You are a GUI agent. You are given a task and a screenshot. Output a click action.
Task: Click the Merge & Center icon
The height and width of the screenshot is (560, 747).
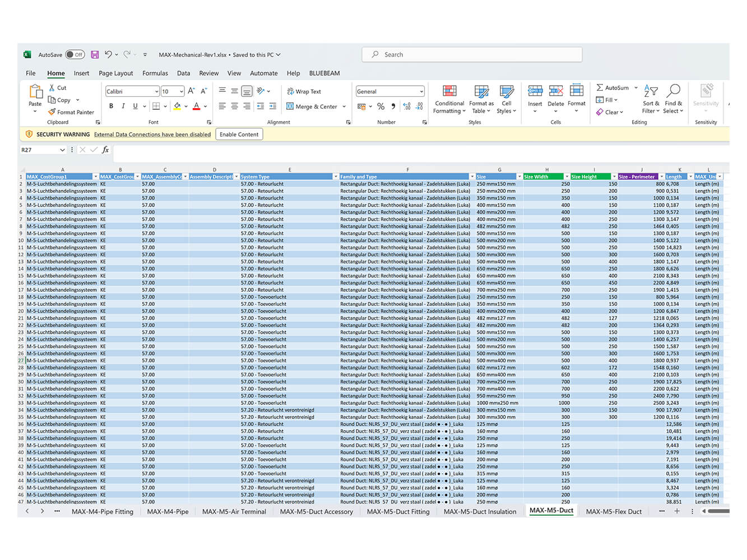[x=290, y=106]
